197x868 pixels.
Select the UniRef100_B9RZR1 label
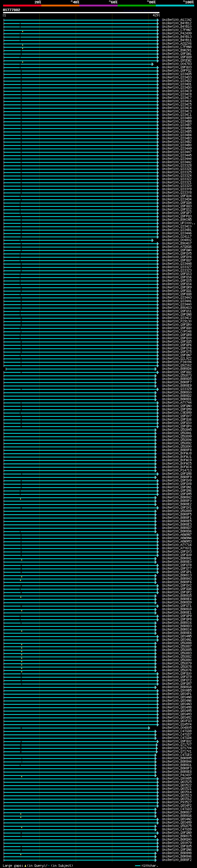(x=177, y=50)
